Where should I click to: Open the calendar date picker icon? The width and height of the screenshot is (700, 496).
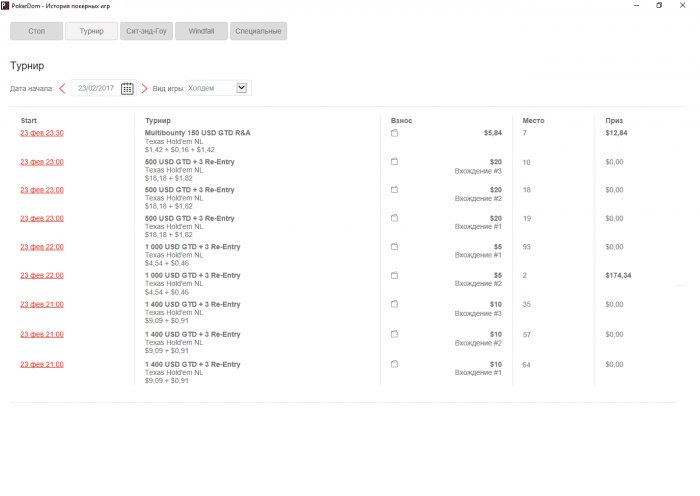coord(127,88)
